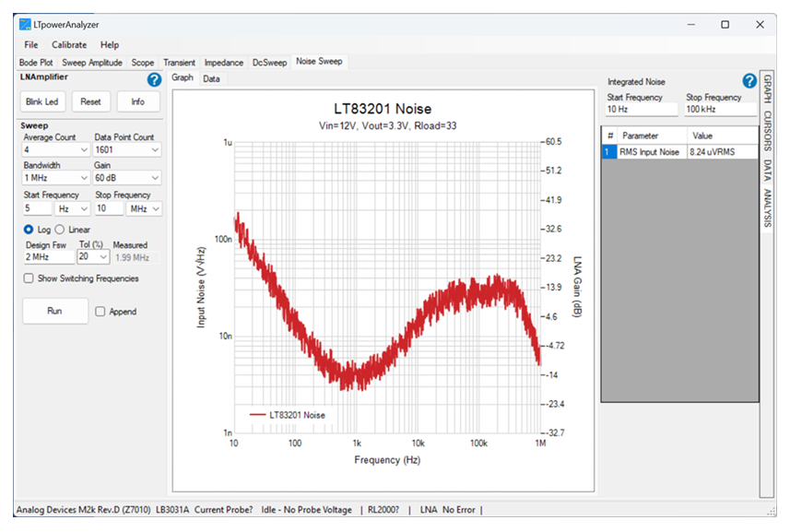Open the vertical CURSORS side tab
The image size is (790, 532).
(767, 131)
